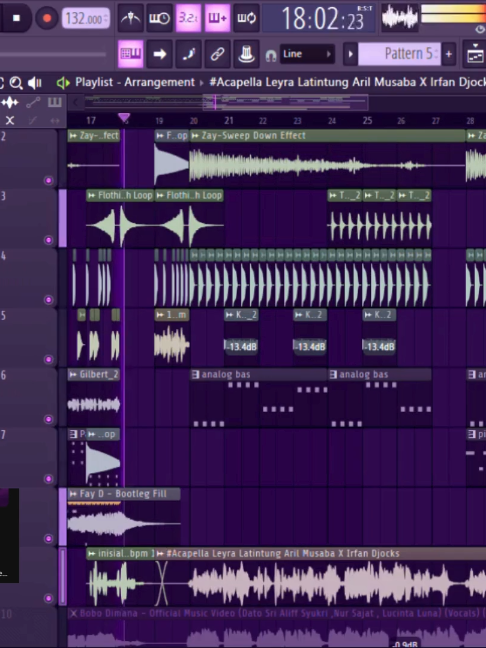Open menu of Gilbert_2 clip

73,374
